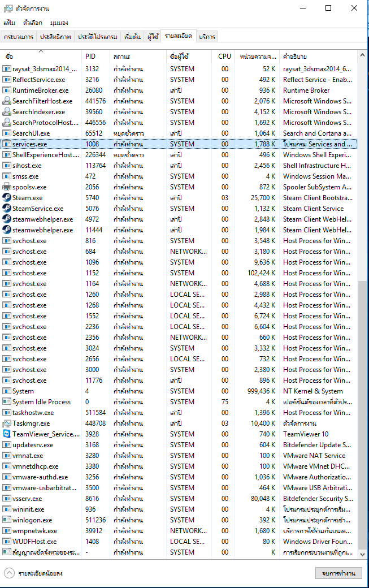
Task: Click the CPU value 75 for System Idle Process
Action: pyautogui.click(x=225, y=401)
